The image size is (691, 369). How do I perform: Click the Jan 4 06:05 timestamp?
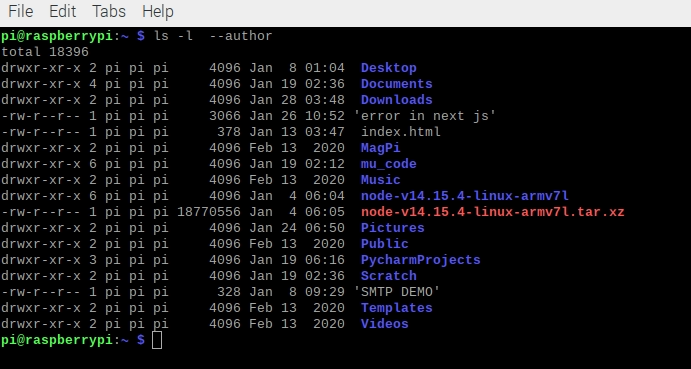(x=297, y=212)
